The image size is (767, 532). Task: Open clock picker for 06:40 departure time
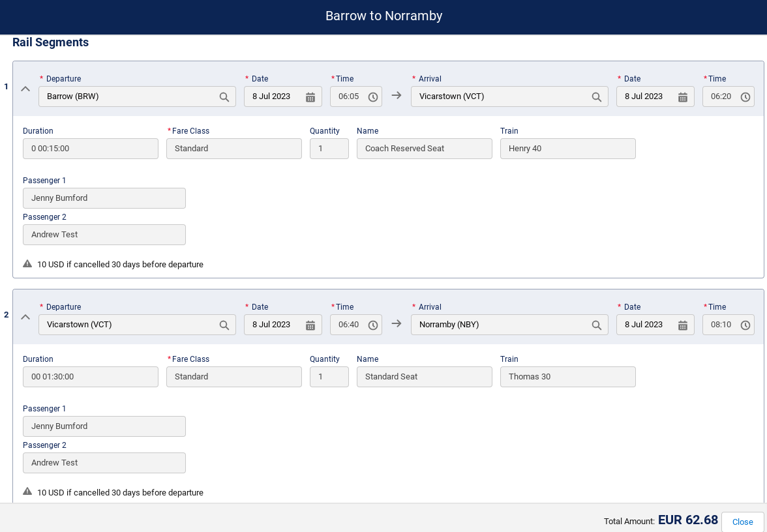(x=373, y=325)
